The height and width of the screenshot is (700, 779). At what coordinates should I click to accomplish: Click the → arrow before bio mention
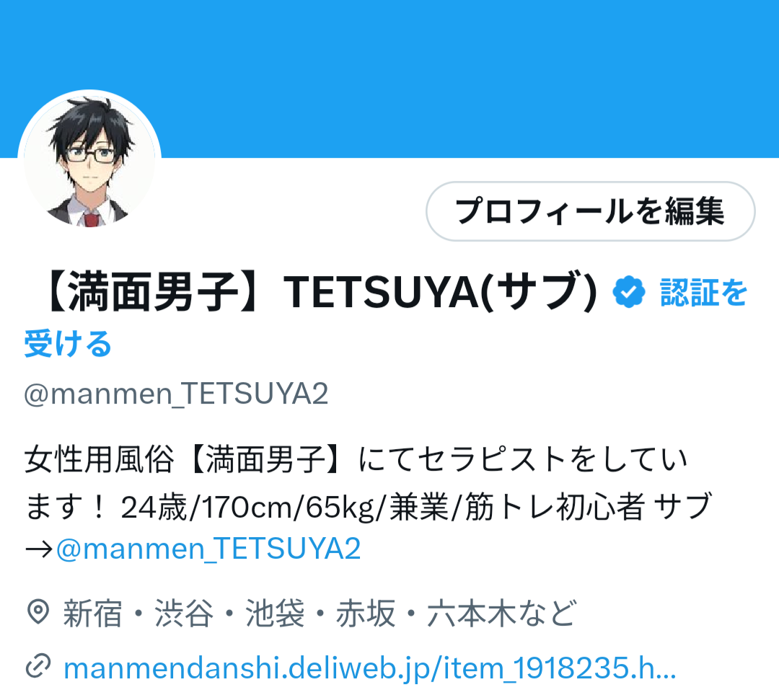39,549
